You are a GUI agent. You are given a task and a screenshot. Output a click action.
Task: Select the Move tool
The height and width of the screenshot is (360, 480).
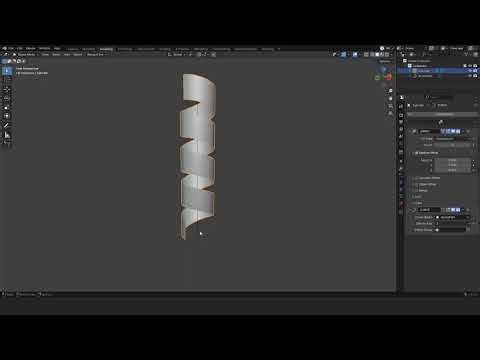[x=7, y=90]
